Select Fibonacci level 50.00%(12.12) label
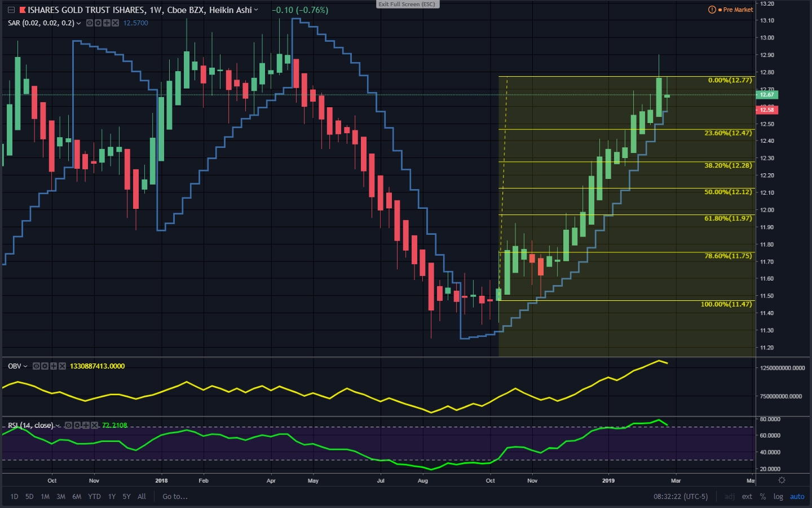Screen dimensions: 812x508 tap(728, 192)
